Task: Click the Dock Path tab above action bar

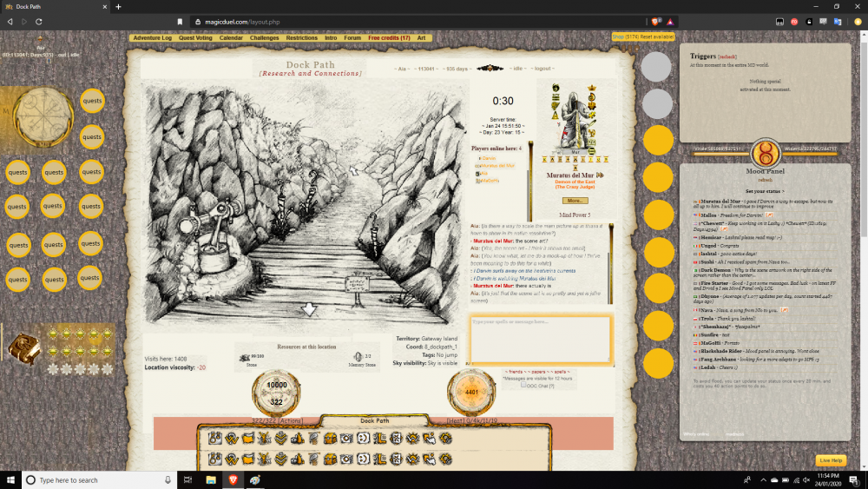Action: (375, 421)
